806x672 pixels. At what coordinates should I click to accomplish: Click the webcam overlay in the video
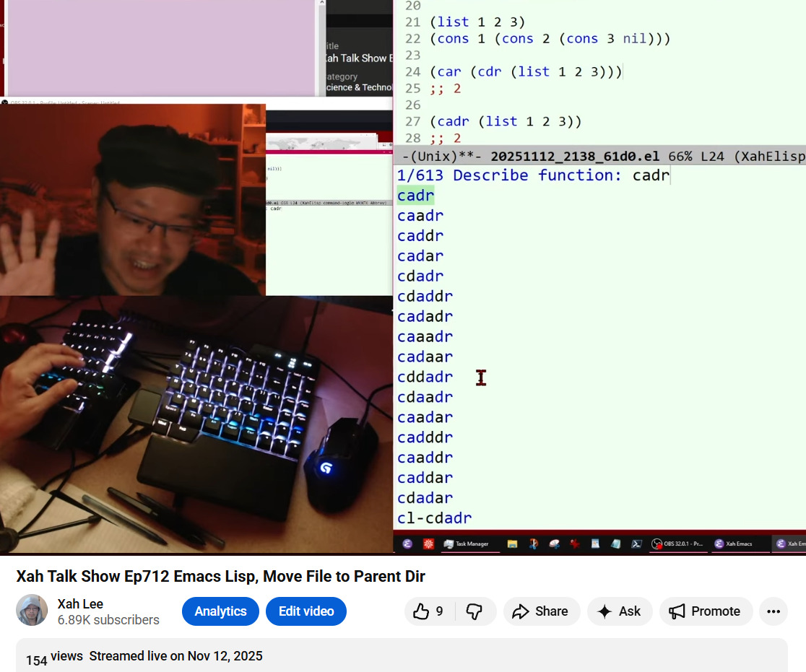click(x=133, y=200)
